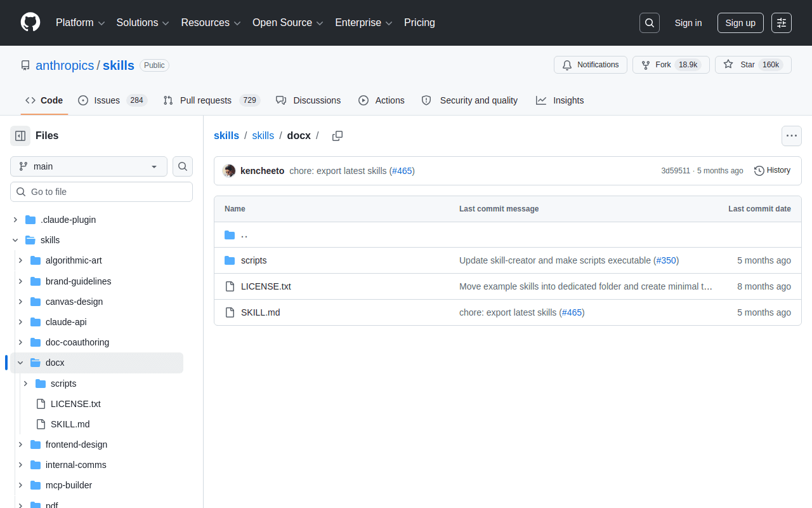Open the Actions tab
812x508 pixels.
[x=381, y=100]
